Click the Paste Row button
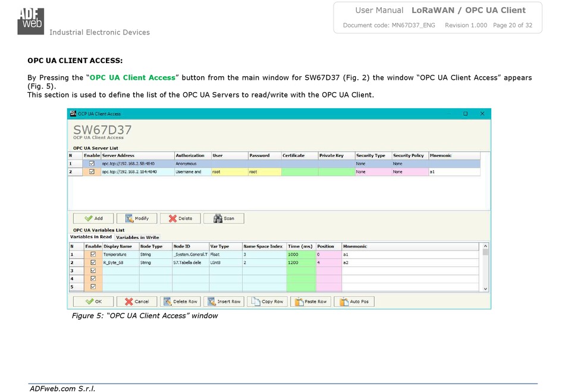The width and height of the screenshot is (565, 392). (310, 302)
